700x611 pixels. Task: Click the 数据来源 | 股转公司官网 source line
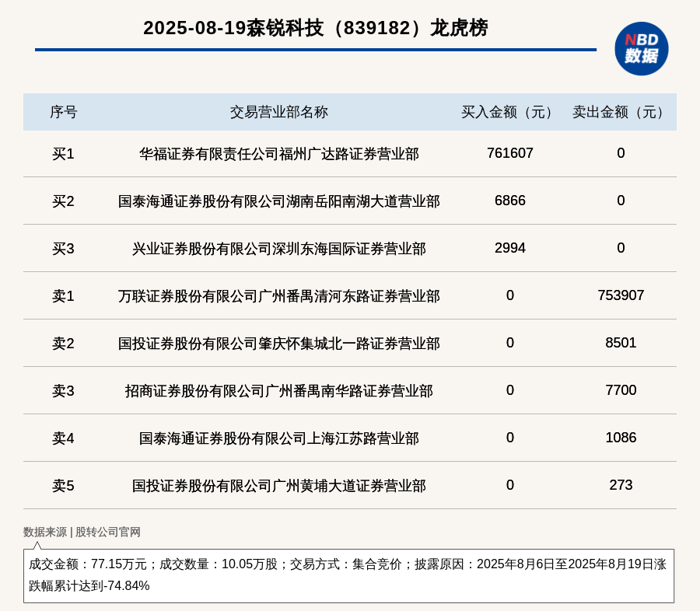coord(82,532)
